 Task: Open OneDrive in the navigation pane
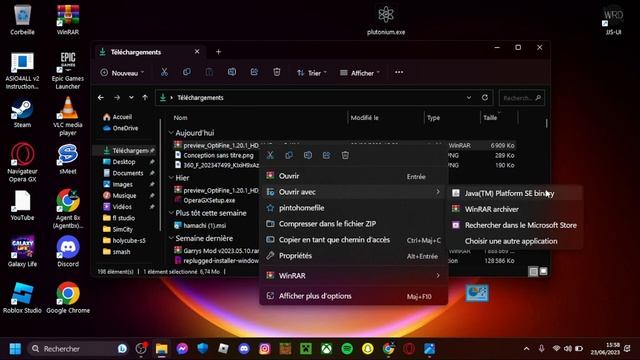120,128
